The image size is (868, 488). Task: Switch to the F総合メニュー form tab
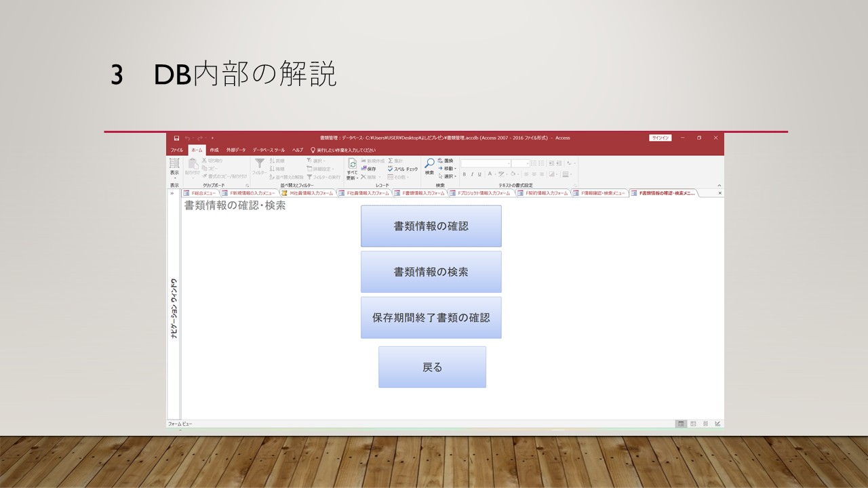pos(200,193)
